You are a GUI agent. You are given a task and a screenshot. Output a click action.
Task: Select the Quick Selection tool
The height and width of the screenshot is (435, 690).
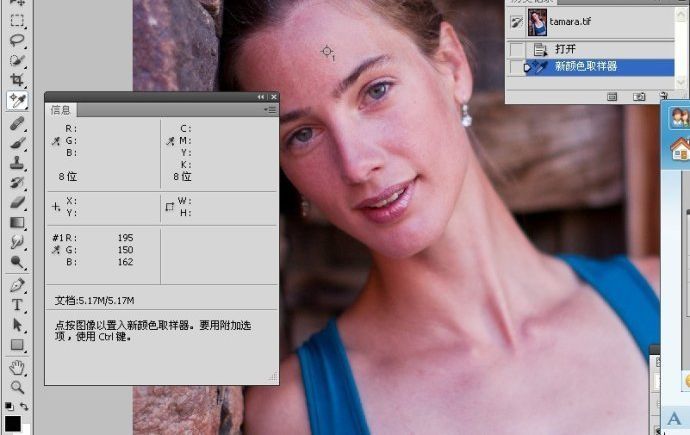17,60
